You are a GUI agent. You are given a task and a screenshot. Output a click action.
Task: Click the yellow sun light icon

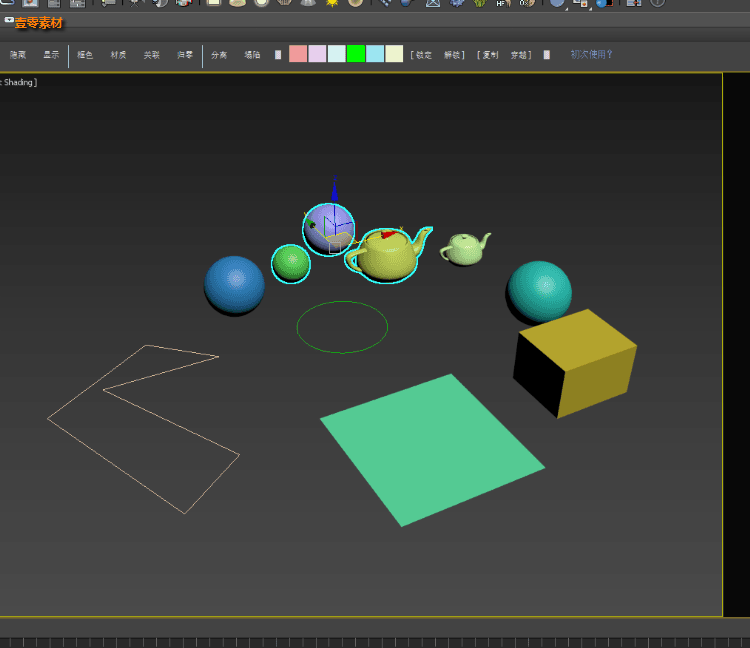point(331,3)
